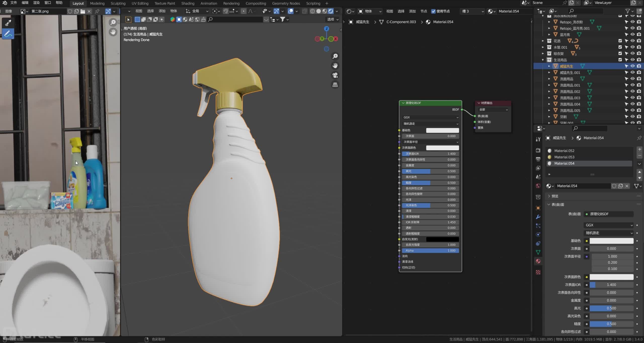
Task: Toggle the Use Nodes checkbox
Action: tap(433, 11)
